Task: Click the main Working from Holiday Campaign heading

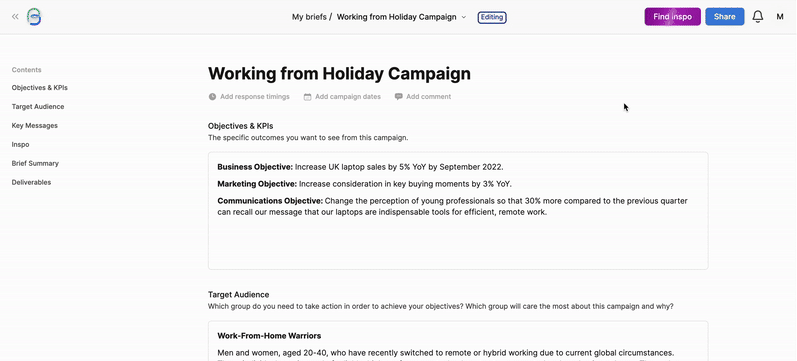Action: pyautogui.click(x=339, y=74)
